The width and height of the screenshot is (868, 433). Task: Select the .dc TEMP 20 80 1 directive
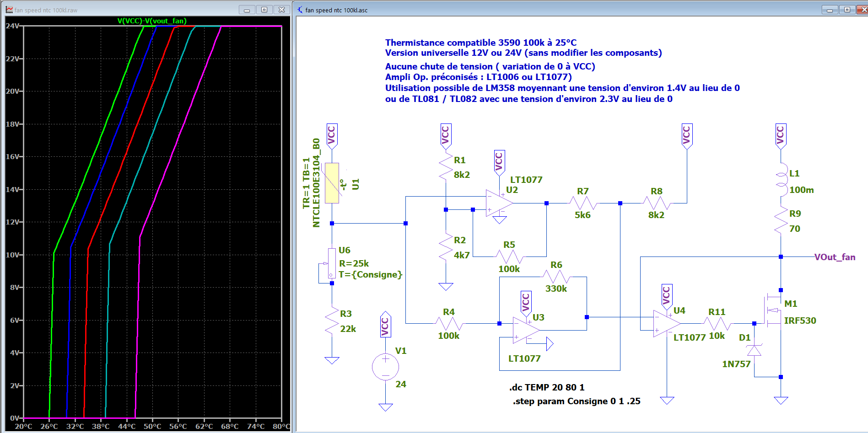(547, 387)
